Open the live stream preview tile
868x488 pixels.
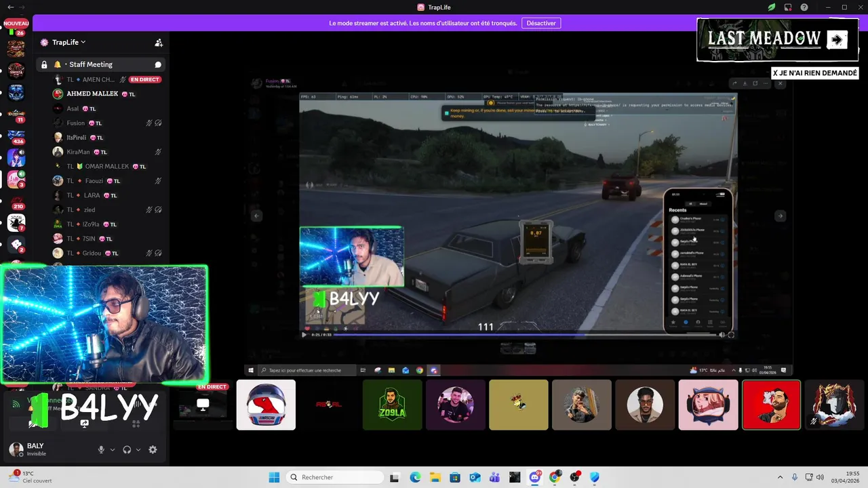[x=203, y=405]
